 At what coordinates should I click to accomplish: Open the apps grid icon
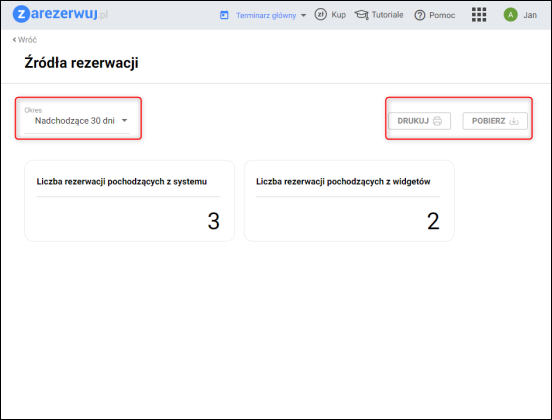(x=479, y=15)
